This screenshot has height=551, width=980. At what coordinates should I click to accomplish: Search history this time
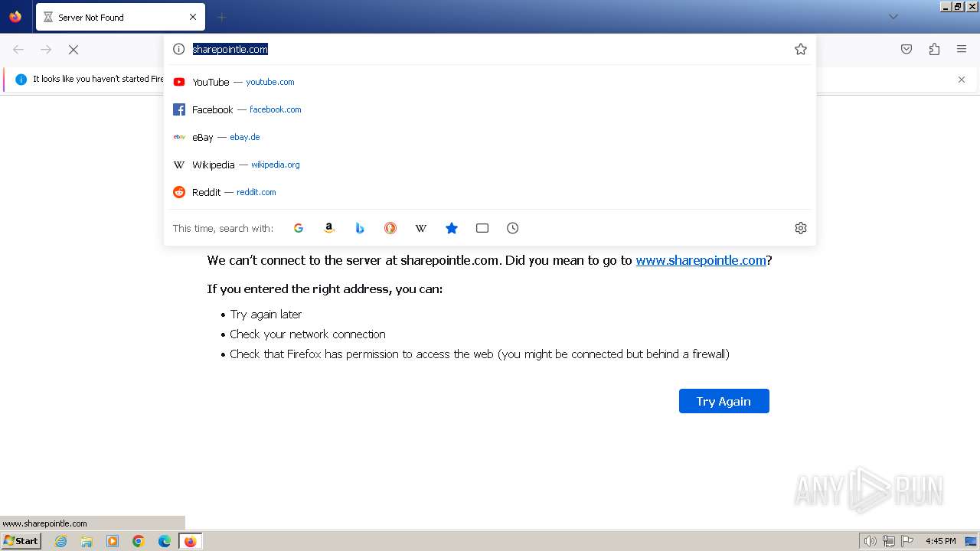pos(513,228)
